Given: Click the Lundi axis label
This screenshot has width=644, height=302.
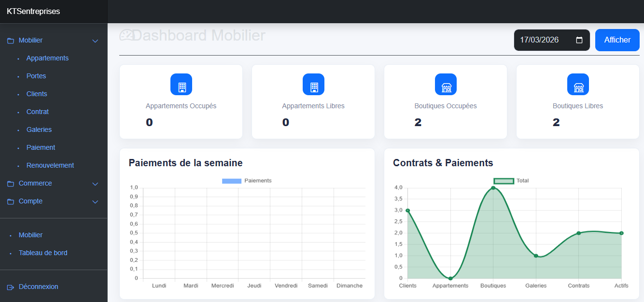Looking at the screenshot, I should (159, 286).
